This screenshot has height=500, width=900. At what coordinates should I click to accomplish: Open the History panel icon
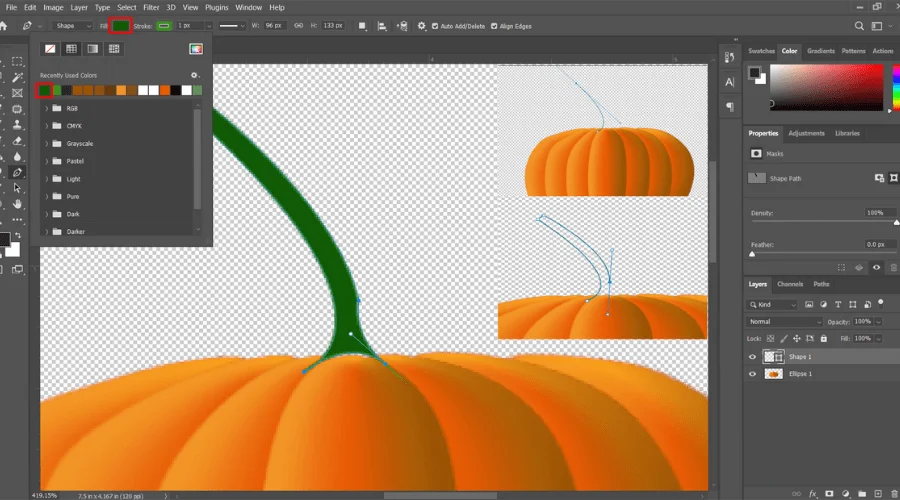[730, 57]
